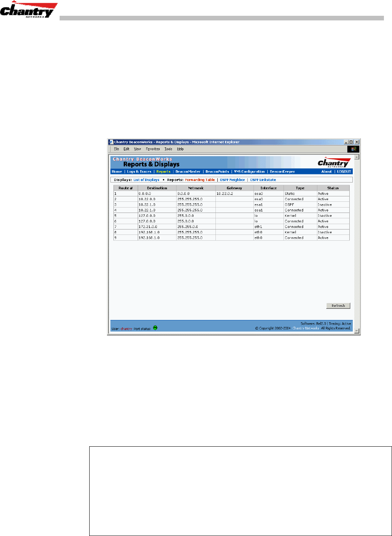Viewport: 392px width, 536px height.
Task: Open the File menu
Action: [116, 149]
